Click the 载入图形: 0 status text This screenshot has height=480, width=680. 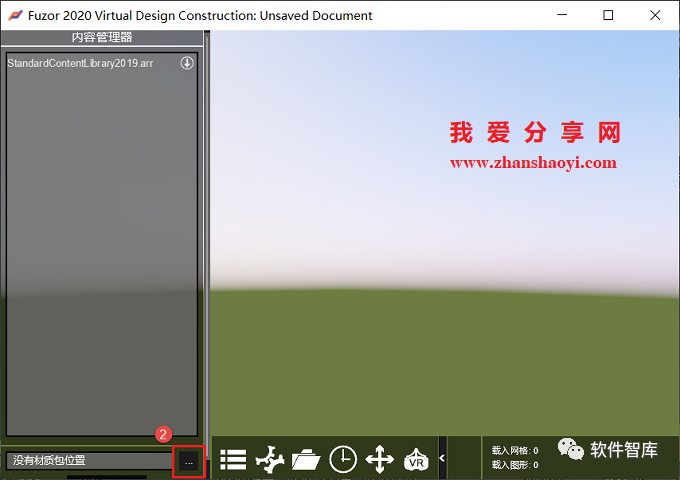pyautogui.click(x=515, y=465)
